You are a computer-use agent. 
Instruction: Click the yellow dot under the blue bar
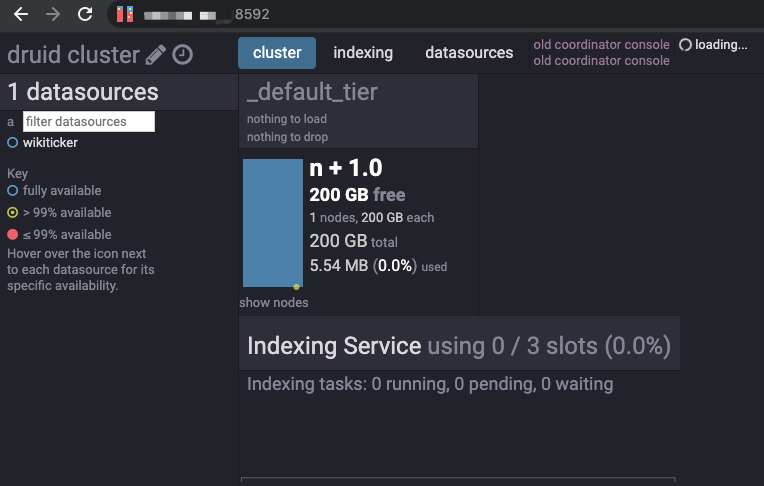click(x=296, y=287)
